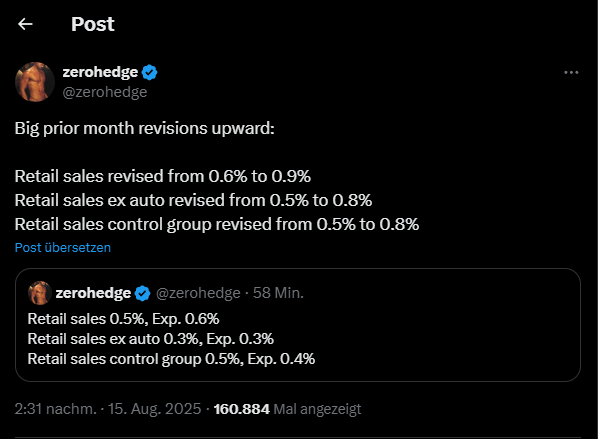Image resolution: width=598 pixels, height=439 pixels.
Task: Open quoted post via 'Retail sales 0.5%, Exp. 0.6%'
Action: 124,319
